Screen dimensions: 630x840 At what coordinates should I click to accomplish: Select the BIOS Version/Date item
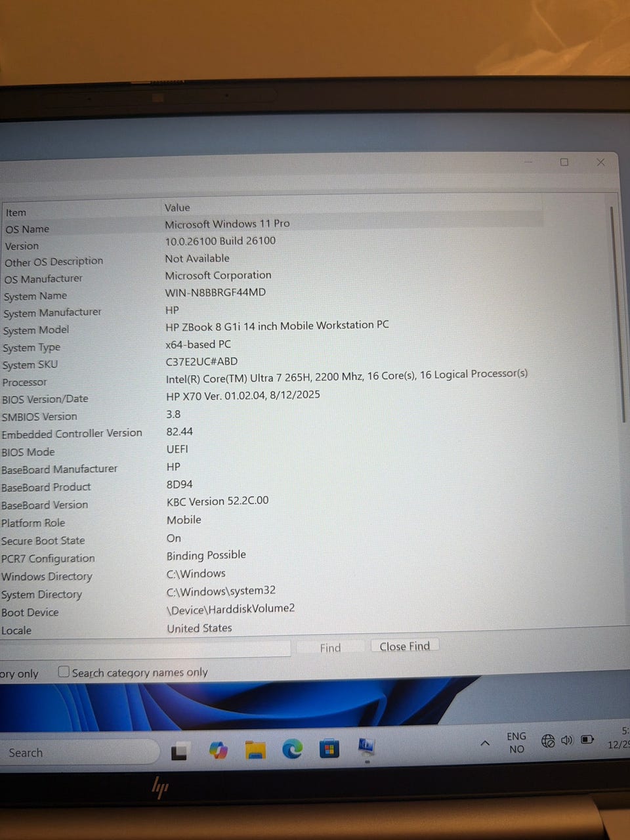click(x=45, y=399)
